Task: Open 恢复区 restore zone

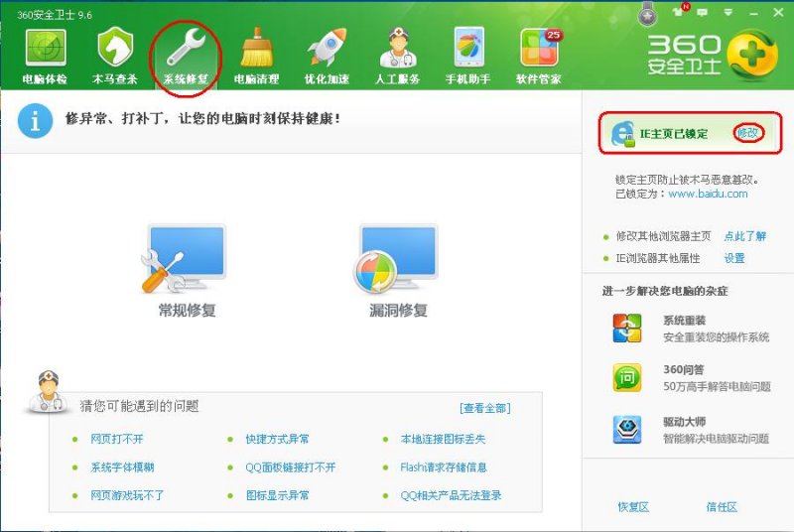Action: point(633,507)
